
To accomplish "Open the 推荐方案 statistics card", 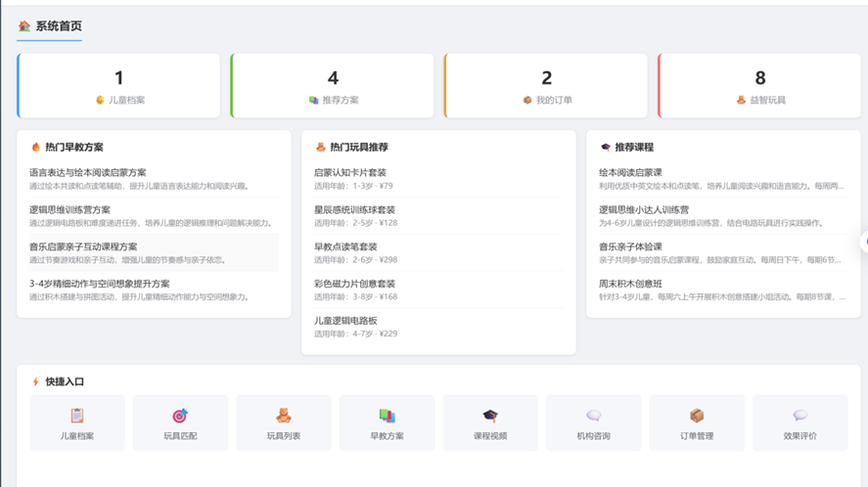I will click(x=332, y=86).
